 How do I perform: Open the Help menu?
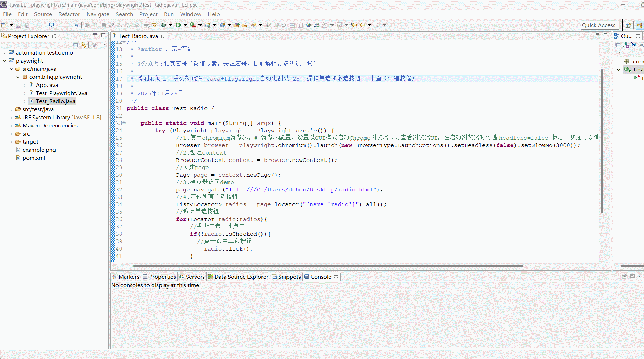coord(214,14)
